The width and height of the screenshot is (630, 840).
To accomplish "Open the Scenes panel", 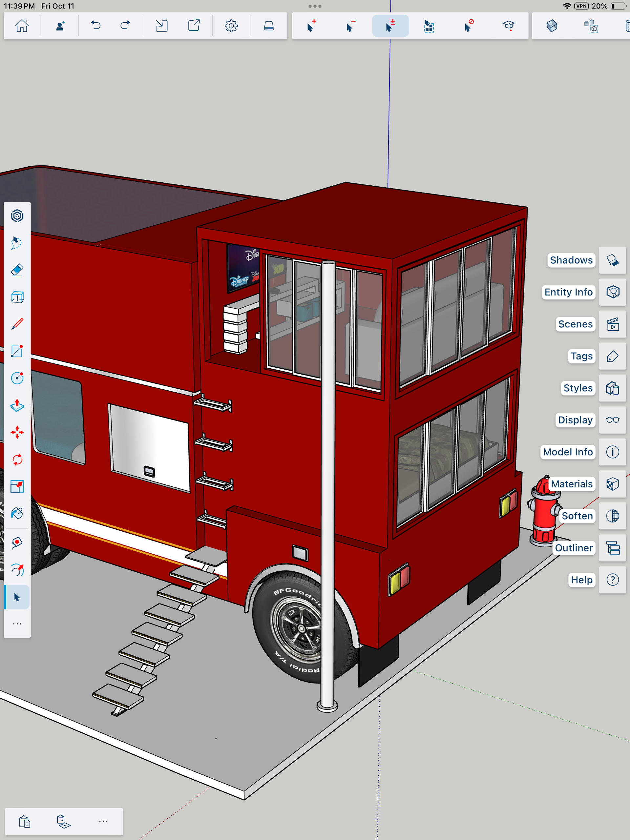I will [x=613, y=324].
